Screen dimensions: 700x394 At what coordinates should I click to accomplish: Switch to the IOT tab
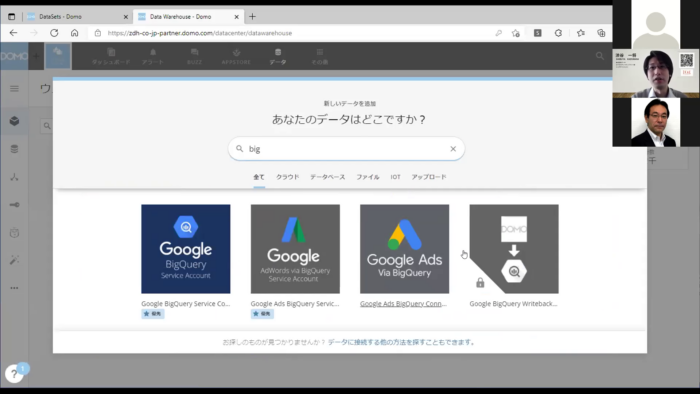(x=396, y=177)
